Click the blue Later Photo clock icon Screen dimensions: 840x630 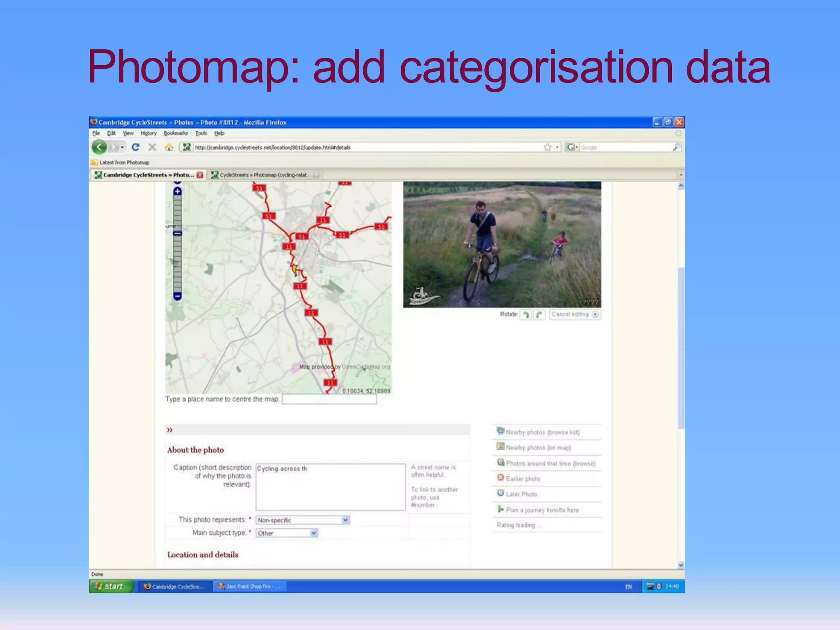point(500,493)
